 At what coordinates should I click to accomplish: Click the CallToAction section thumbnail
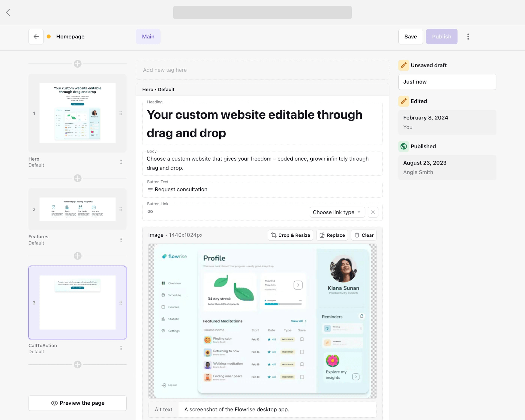tap(78, 303)
